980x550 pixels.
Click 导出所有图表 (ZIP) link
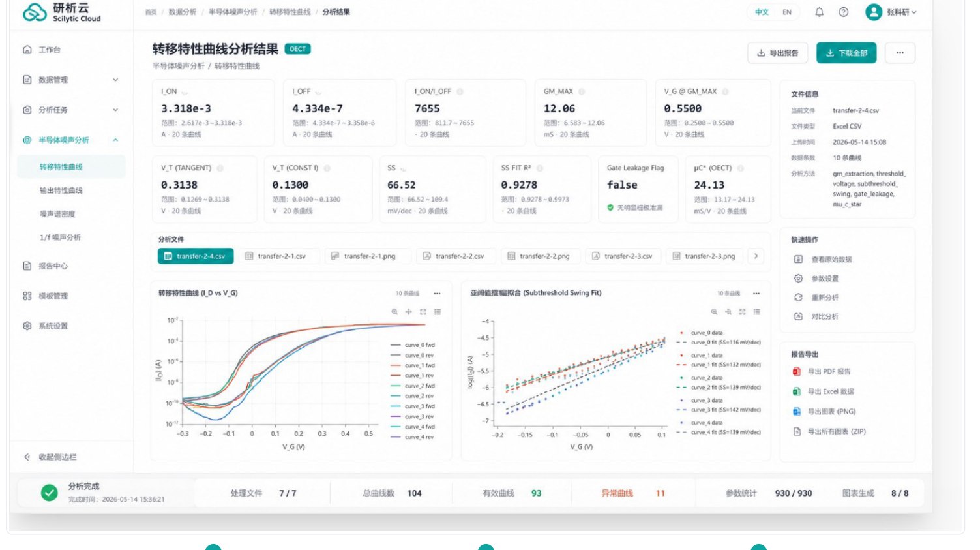(x=829, y=431)
